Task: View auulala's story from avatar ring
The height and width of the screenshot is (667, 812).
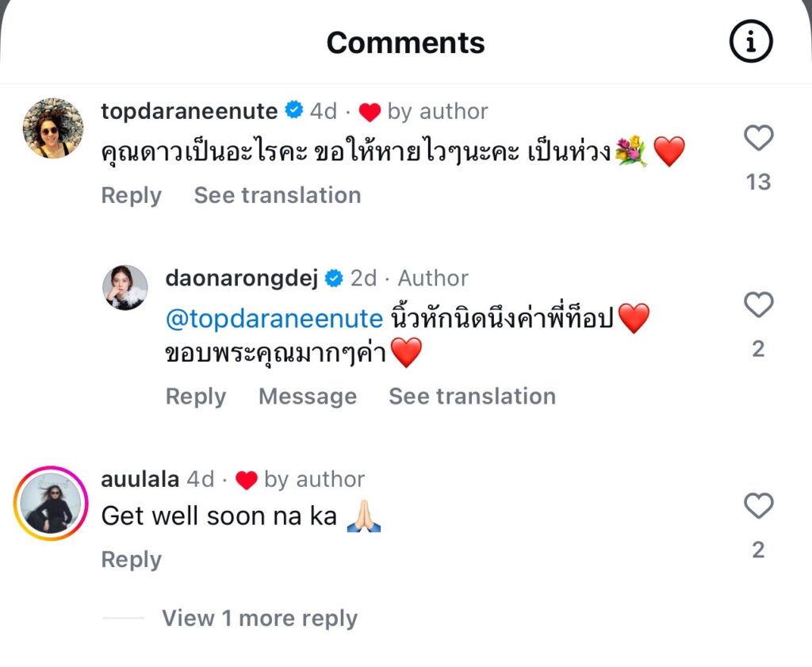Action: tap(52, 504)
